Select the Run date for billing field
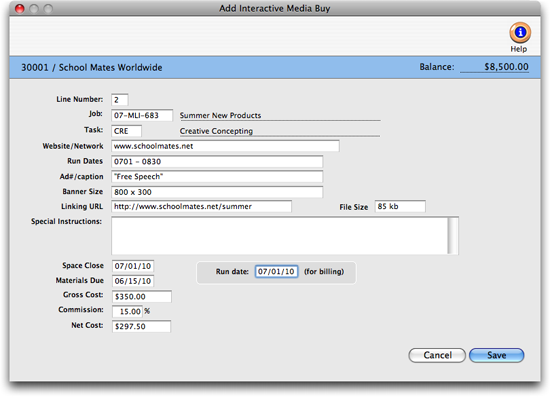 click(x=276, y=272)
